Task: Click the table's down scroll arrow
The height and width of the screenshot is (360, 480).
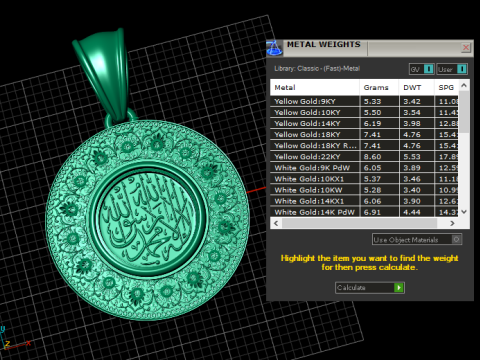Action: (x=464, y=212)
